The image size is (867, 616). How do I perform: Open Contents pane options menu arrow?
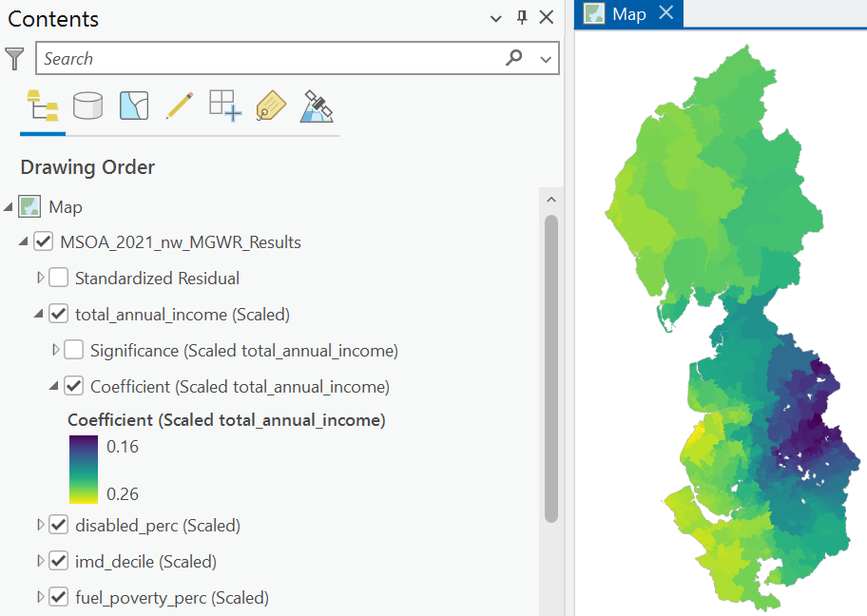tap(496, 18)
